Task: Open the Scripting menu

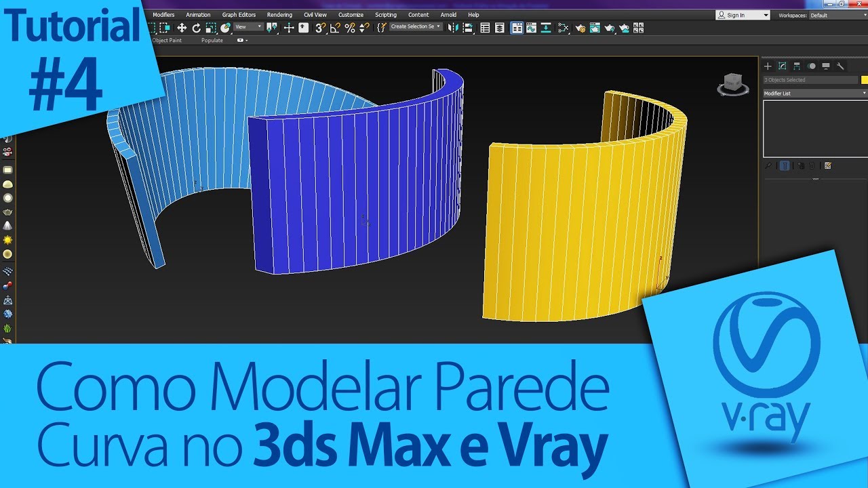Action: click(386, 15)
